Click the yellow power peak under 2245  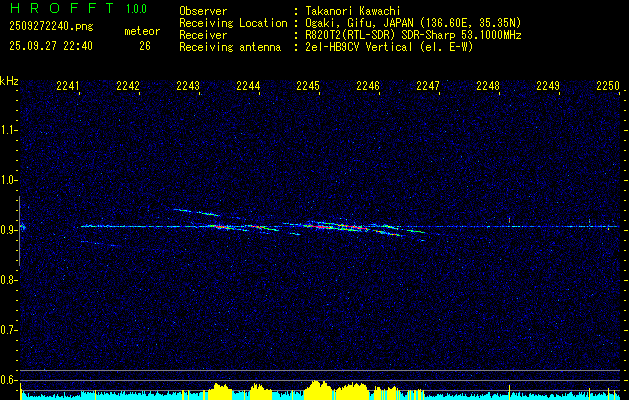[317, 388]
